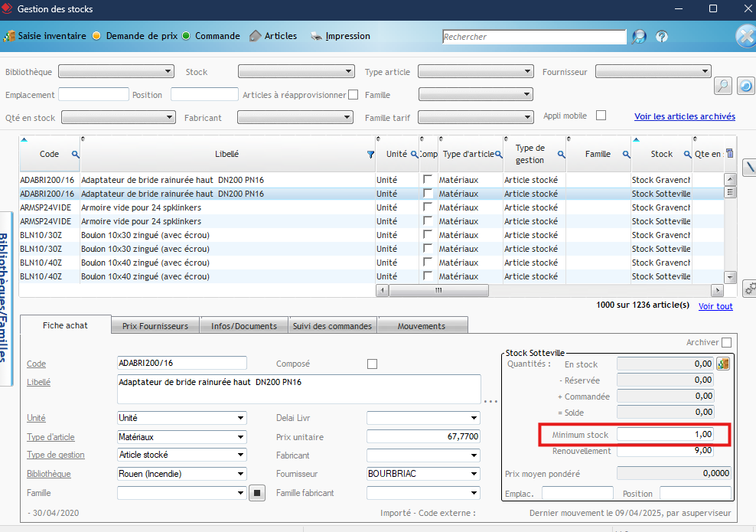Tick the Articles à réapprovisionner checkbox
This screenshot has height=532, width=756.
tap(353, 95)
